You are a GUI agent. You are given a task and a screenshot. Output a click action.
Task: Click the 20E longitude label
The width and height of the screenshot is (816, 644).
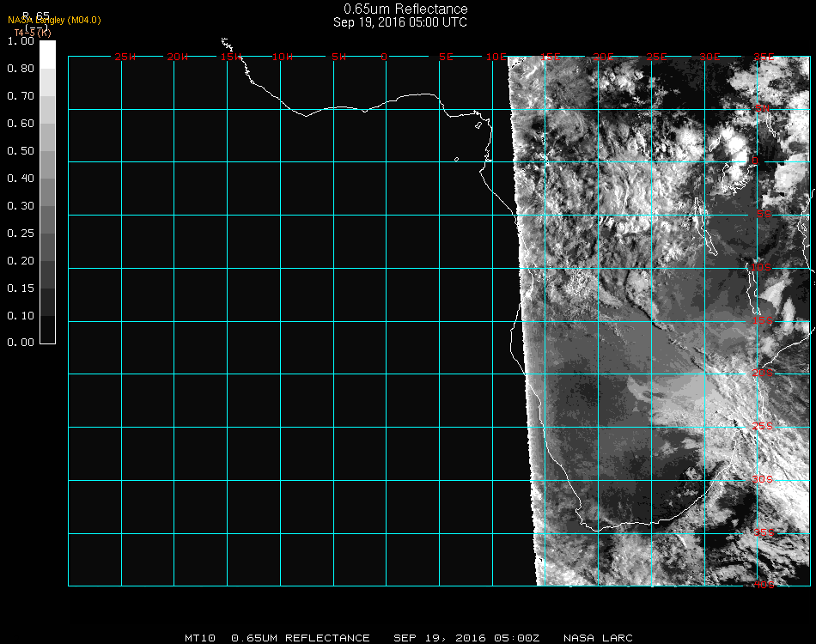click(603, 57)
